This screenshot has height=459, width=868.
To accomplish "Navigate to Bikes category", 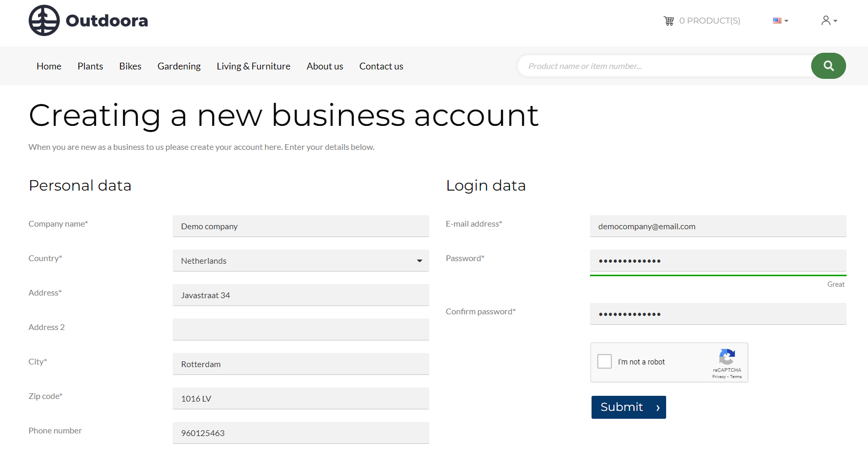I will 130,66.
